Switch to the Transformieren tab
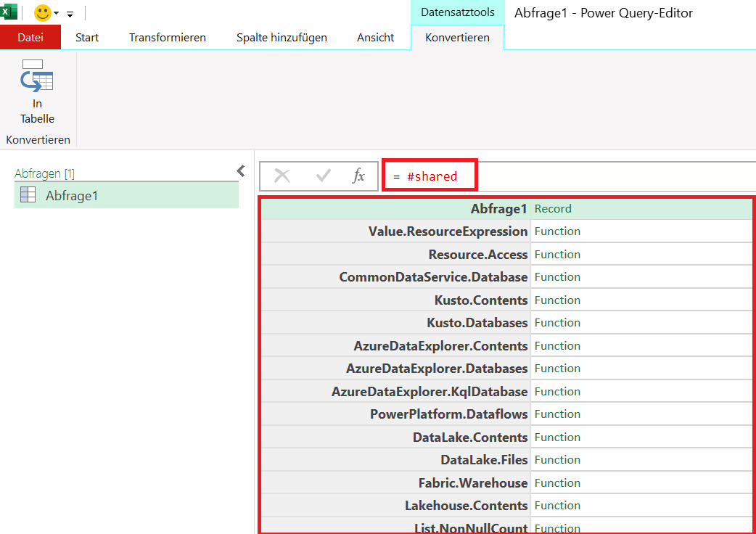This screenshot has width=756, height=534. click(168, 37)
